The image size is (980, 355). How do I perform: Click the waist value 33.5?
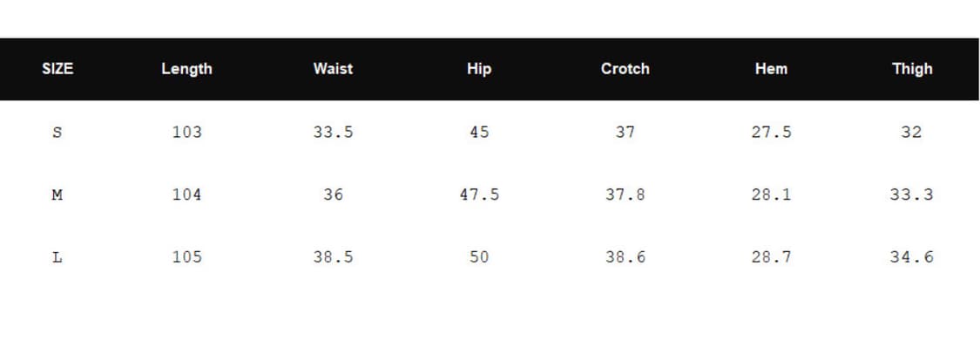pos(333,132)
